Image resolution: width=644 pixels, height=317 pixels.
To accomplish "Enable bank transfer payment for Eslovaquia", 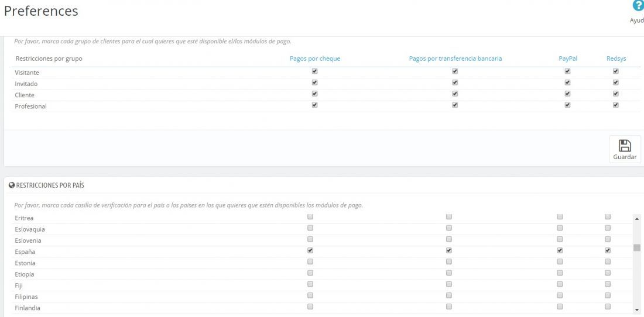I will pyautogui.click(x=449, y=228).
